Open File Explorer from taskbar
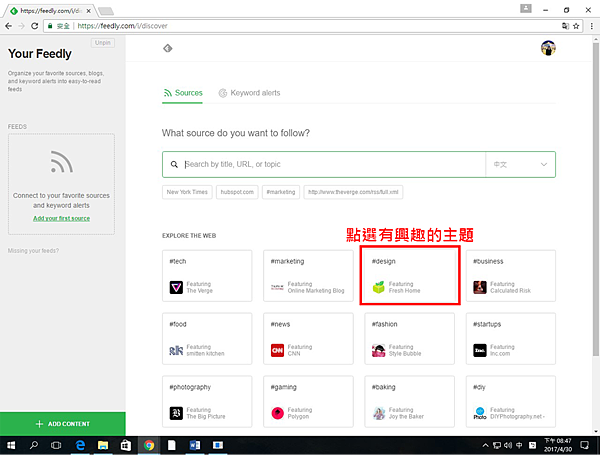The height and width of the screenshot is (458, 600). coord(103,445)
